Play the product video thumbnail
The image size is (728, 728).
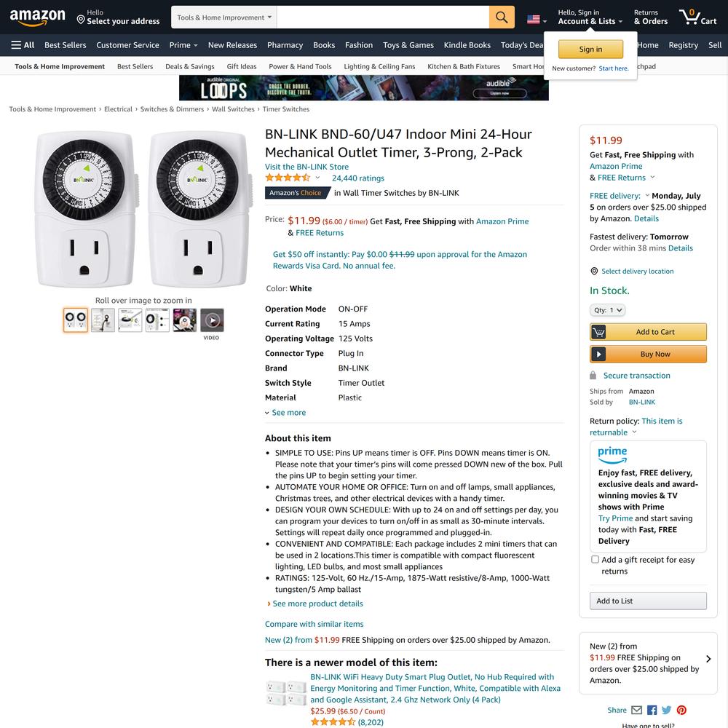(212, 320)
